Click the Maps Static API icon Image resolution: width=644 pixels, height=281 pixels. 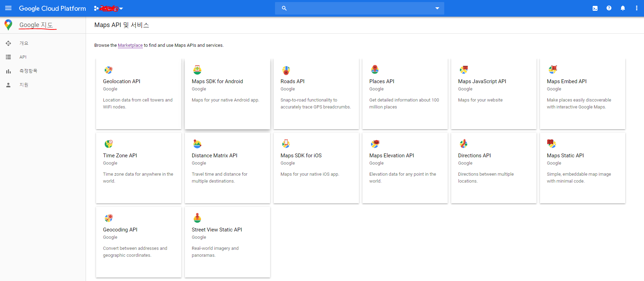pyautogui.click(x=551, y=143)
